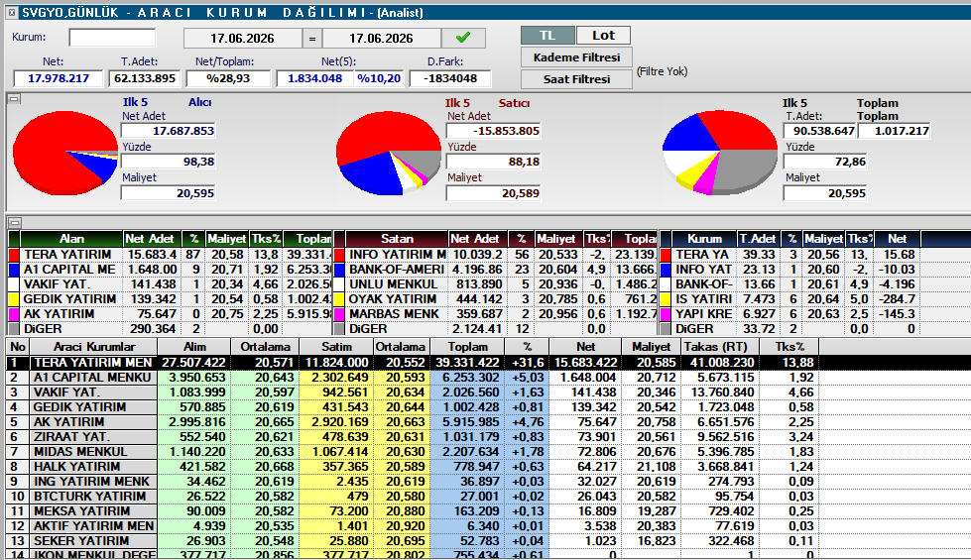Click the Net value 17.978.217
The image size is (971, 560).
pyautogui.click(x=59, y=78)
